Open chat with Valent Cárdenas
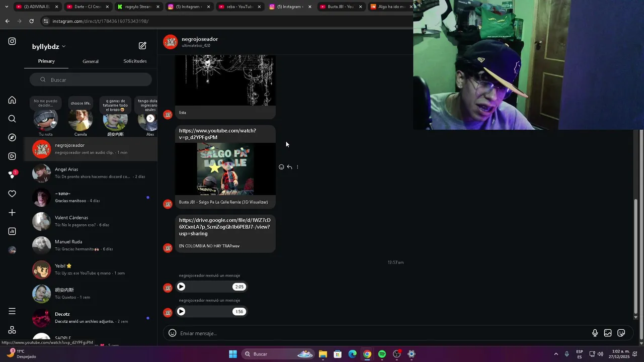Screen dimensions: 644x362 (x=91, y=221)
